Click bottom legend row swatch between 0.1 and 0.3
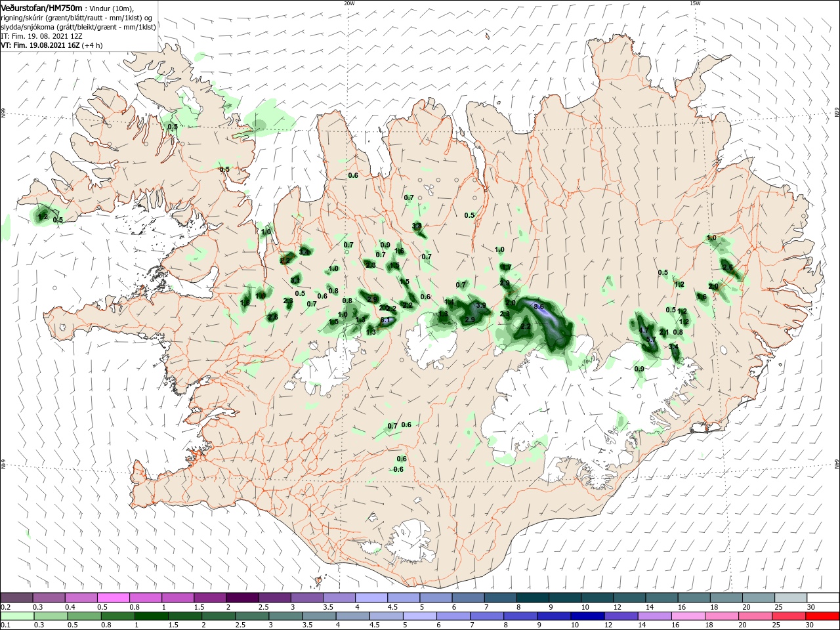 click(x=17, y=616)
